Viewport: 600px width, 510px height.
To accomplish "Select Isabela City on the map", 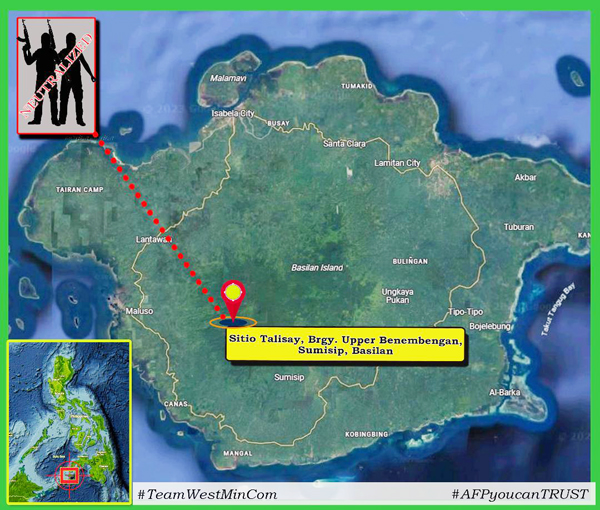I will tap(232, 112).
